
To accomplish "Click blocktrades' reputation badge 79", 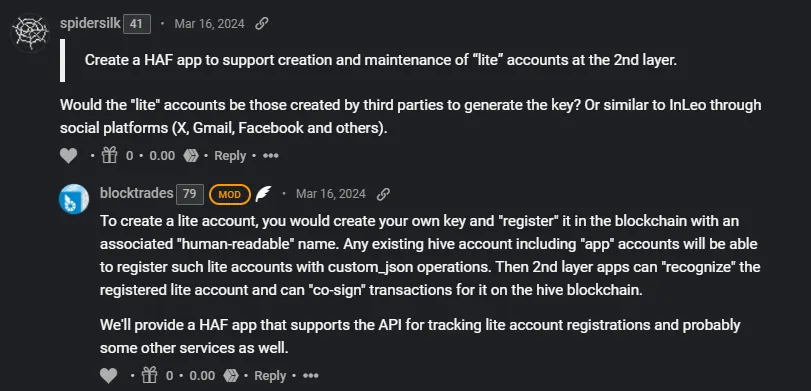I will click(x=190, y=194).
